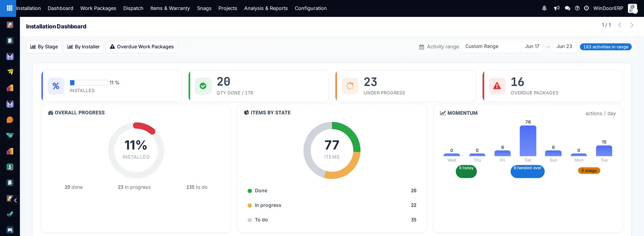Image resolution: width=644 pixels, height=236 pixels.
Task: Click the In progress legend row
Action: [x=332, y=205]
